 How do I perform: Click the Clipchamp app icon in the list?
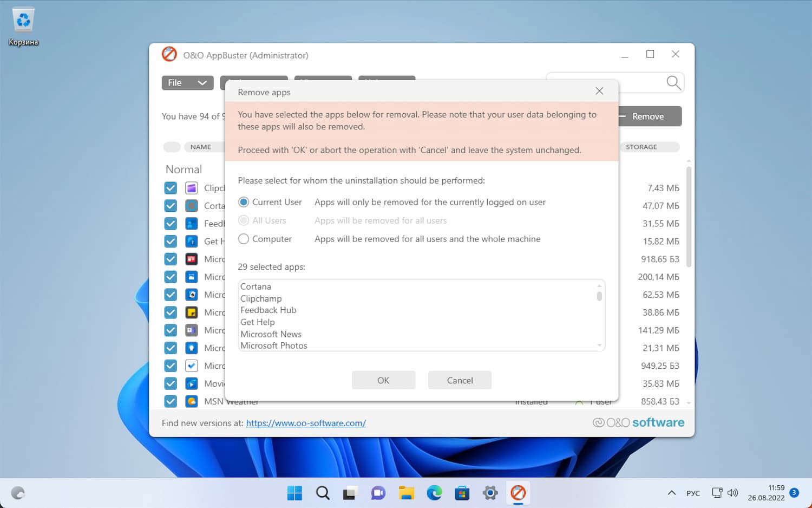192,188
